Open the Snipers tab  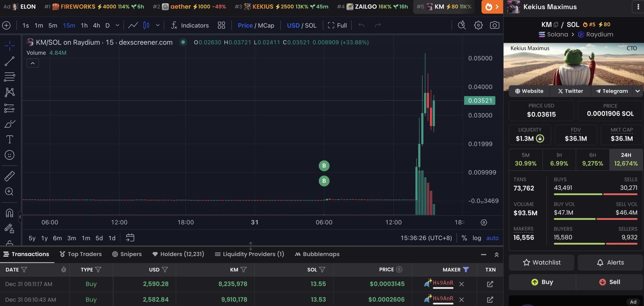point(127,254)
